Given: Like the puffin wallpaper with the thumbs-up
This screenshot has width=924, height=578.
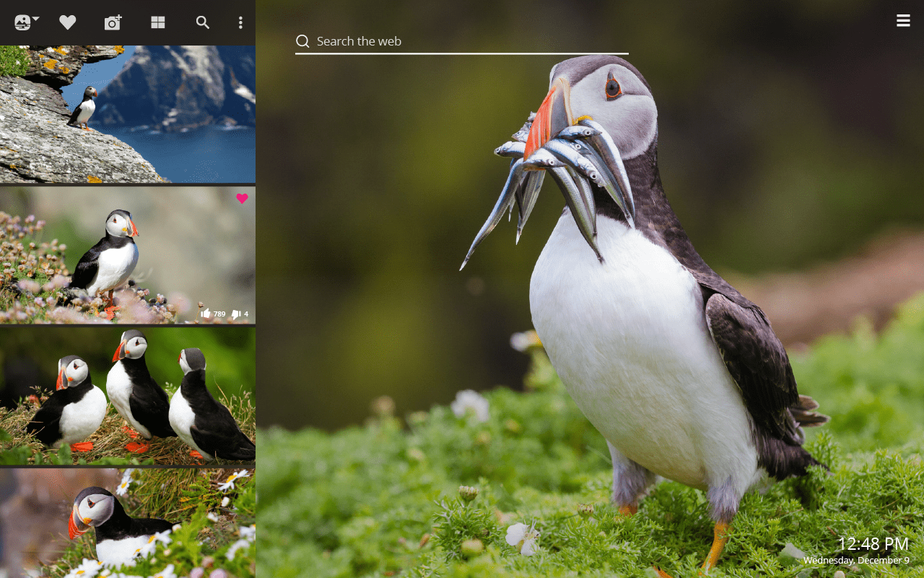Looking at the screenshot, I should [x=207, y=313].
